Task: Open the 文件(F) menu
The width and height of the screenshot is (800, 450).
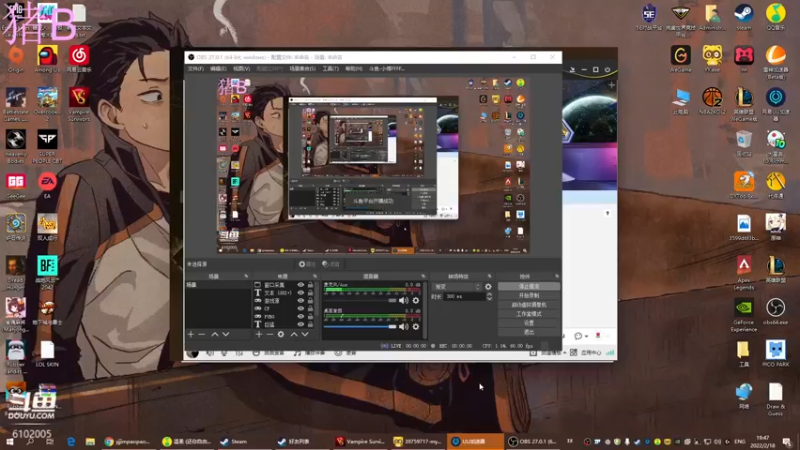Action: coord(195,68)
